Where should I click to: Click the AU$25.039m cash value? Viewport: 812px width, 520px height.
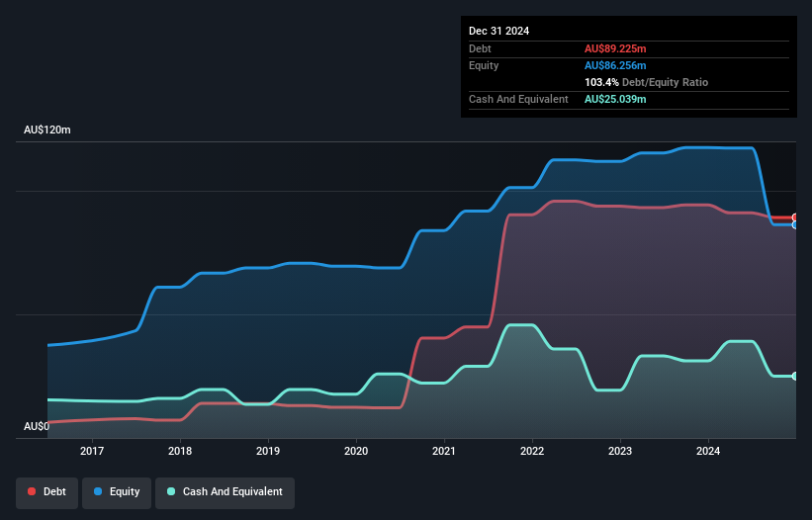pyautogui.click(x=615, y=99)
